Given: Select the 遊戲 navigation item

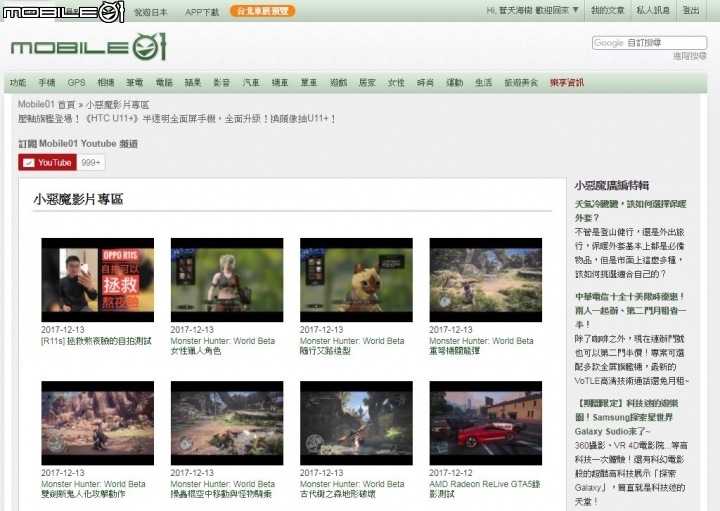Looking at the screenshot, I should 338,83.
